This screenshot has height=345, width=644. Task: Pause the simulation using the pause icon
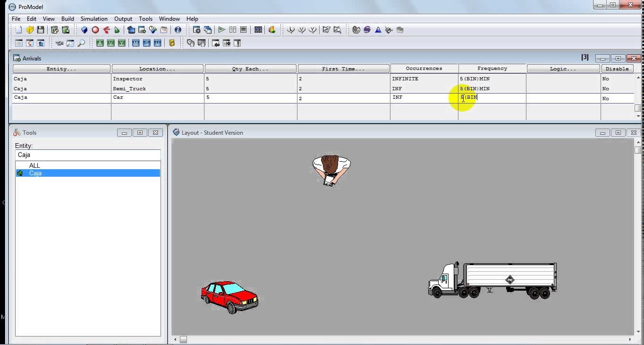click(x=232, y=29)
